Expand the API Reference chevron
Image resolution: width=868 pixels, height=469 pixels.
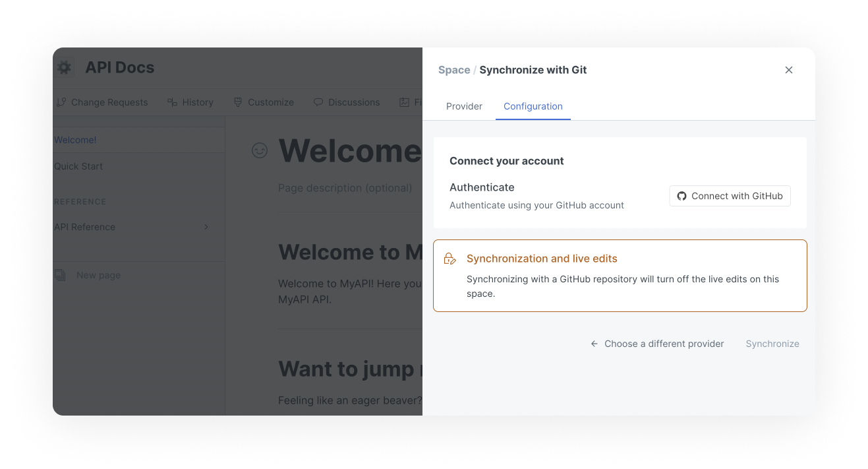206,227
